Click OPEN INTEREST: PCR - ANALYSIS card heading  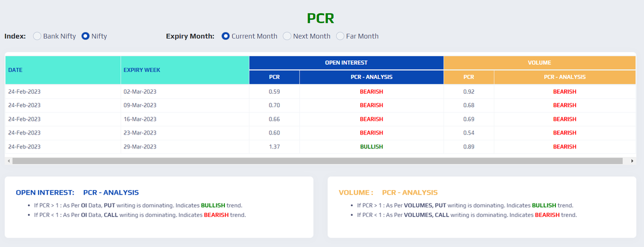pyautogui.click(x=77, y=192)
